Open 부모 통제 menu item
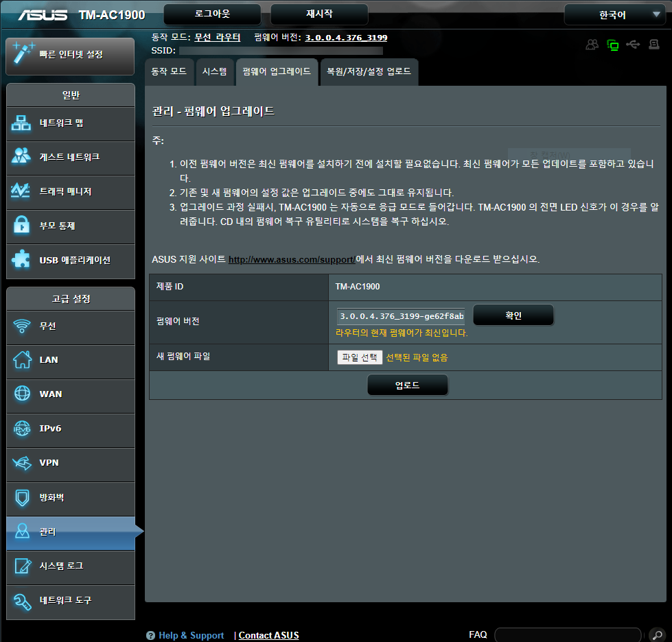672x642 pixels. click(71, 226)
